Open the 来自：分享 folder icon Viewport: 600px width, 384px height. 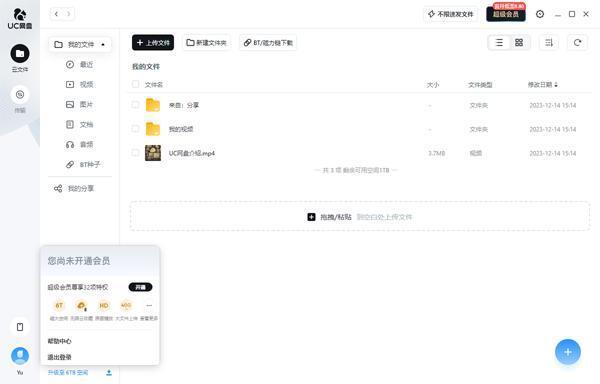[x=153, y=105]
